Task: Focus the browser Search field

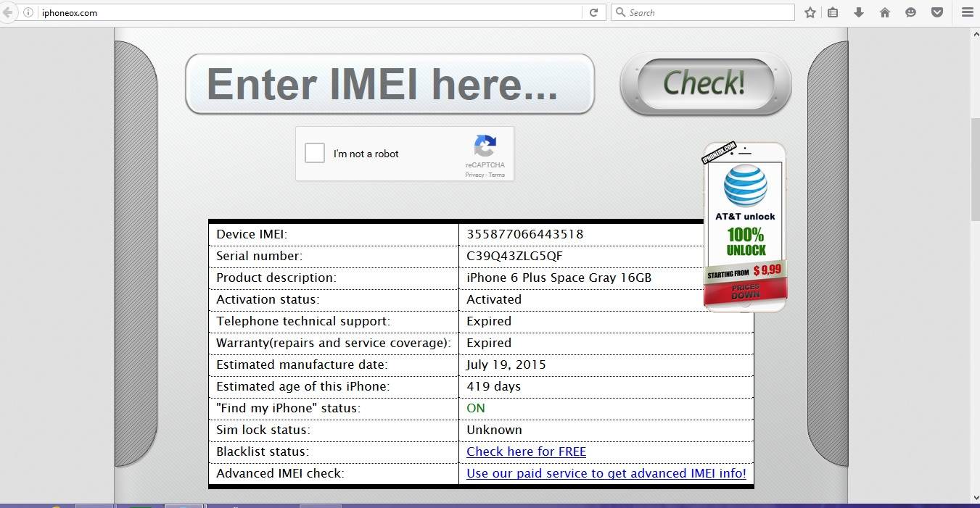Action: 702,12
